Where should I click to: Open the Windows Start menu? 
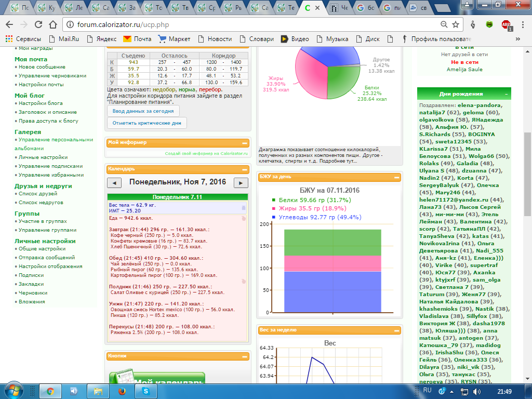click(x=14, y=391)
